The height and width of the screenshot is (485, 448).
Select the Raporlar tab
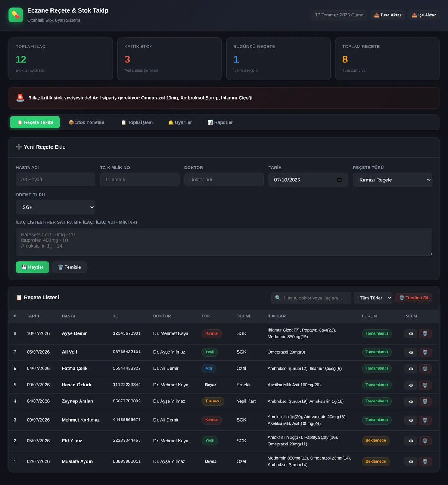[x=220, y=122]
